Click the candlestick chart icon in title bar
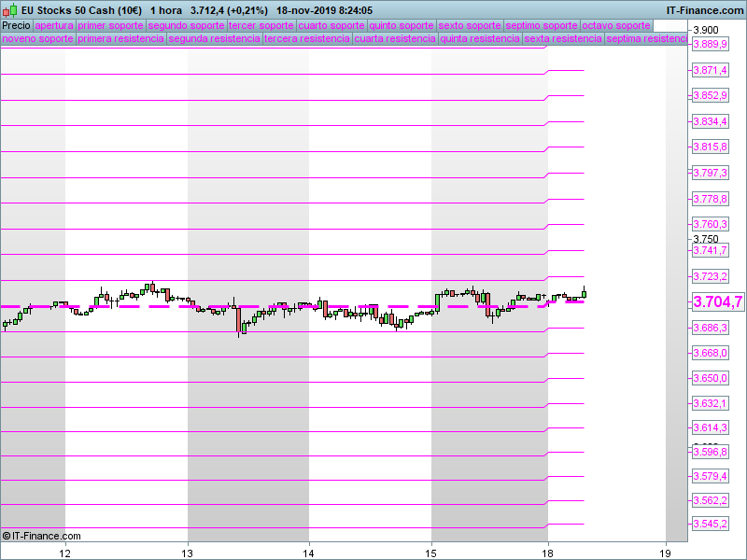This screenshot has height=560, width=747. [x=10, y=10]
